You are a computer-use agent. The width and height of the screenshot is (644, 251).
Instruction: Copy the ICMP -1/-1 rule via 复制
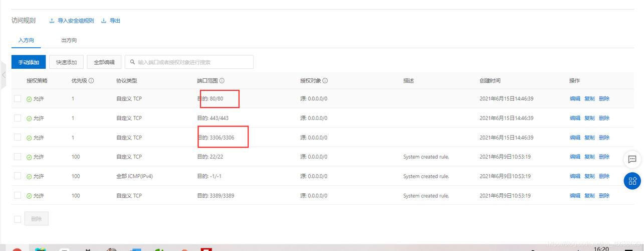589,177
